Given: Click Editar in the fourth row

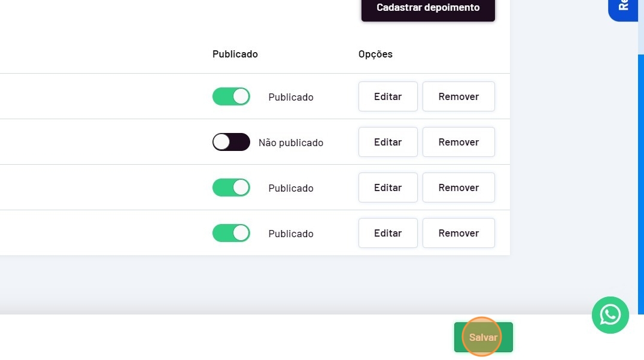Looking at the screenshot, I should (x=388, y=233).
